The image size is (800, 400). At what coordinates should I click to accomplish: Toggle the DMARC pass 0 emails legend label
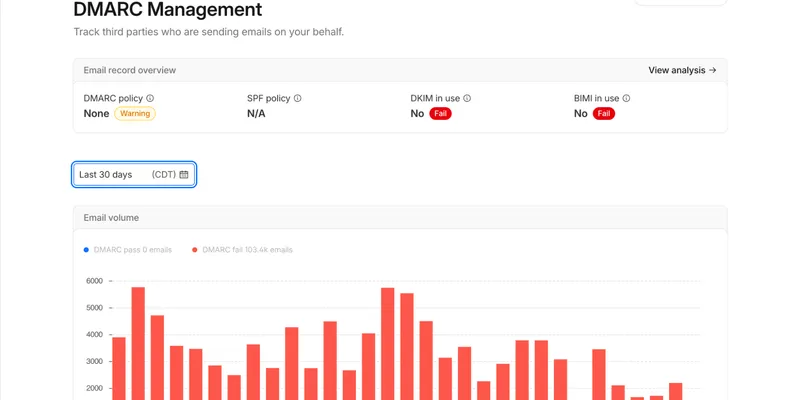click(x=133, y=250)
